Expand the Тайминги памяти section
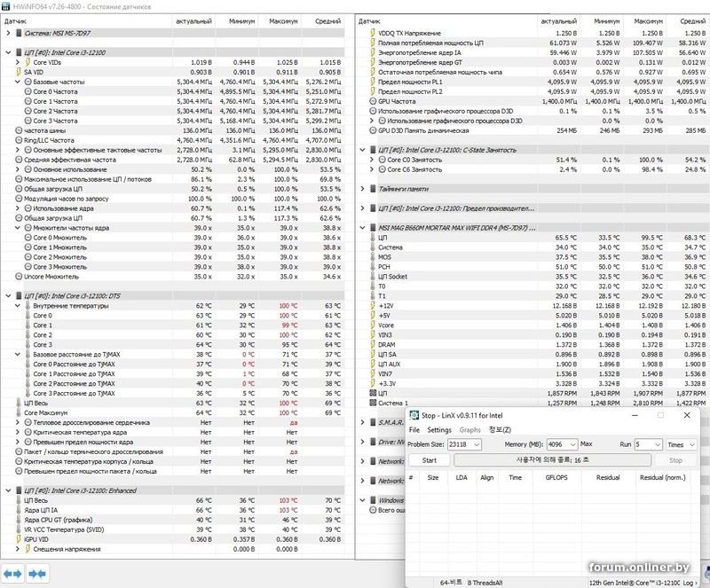 (x=363, y=188)
